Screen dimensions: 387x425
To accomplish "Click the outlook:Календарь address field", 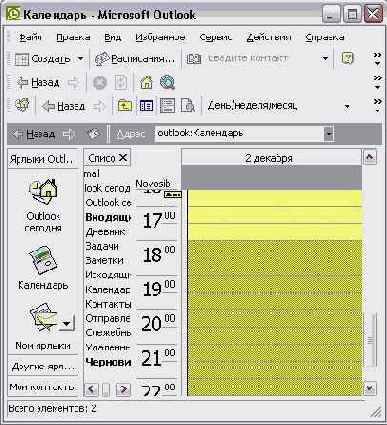I will coord(239,134).
